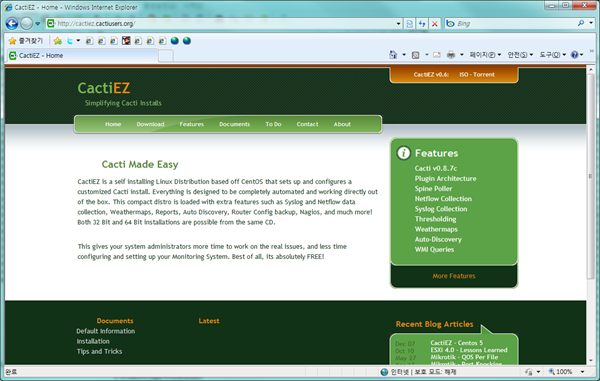Select the cactiez.cactiusers.org address field

pyautogui.click(x=226, y=24)
